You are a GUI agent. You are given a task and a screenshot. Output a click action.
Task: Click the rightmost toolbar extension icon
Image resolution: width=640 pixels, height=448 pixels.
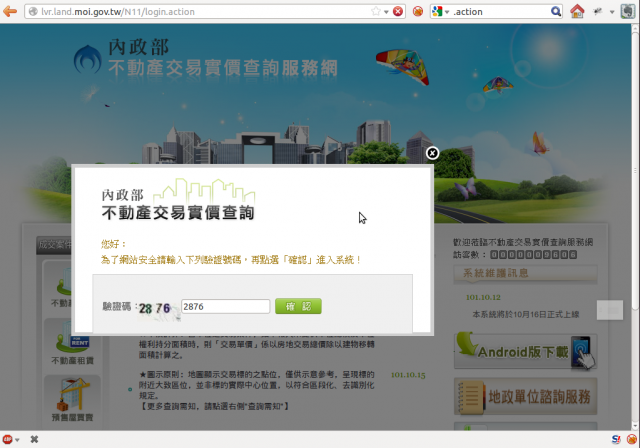(627, 11)
